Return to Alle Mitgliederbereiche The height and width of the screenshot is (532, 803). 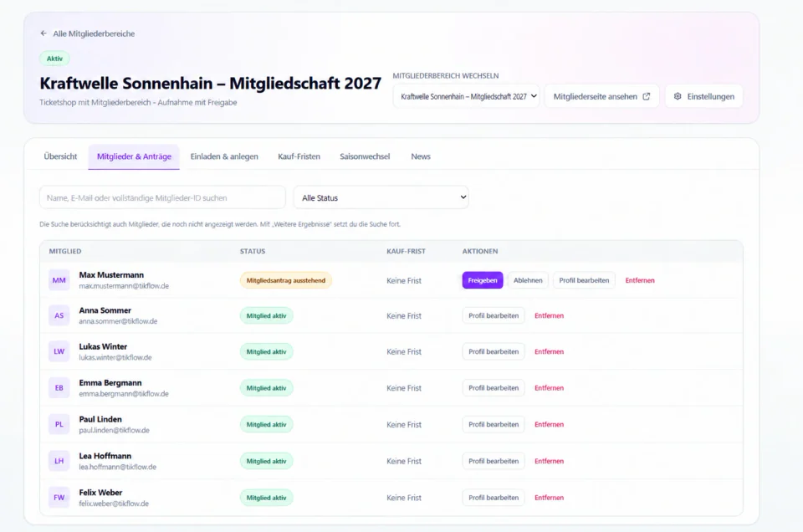pyautogui.click(x=88, y=33)
